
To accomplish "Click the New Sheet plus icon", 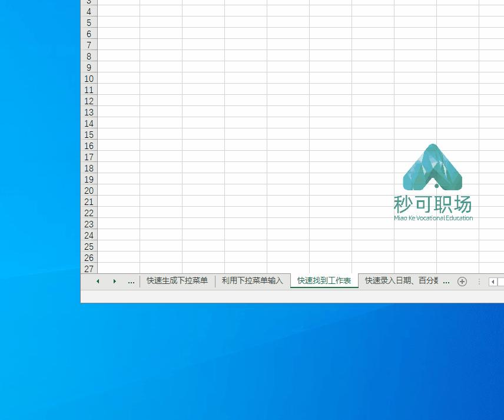I will [462, 282].
